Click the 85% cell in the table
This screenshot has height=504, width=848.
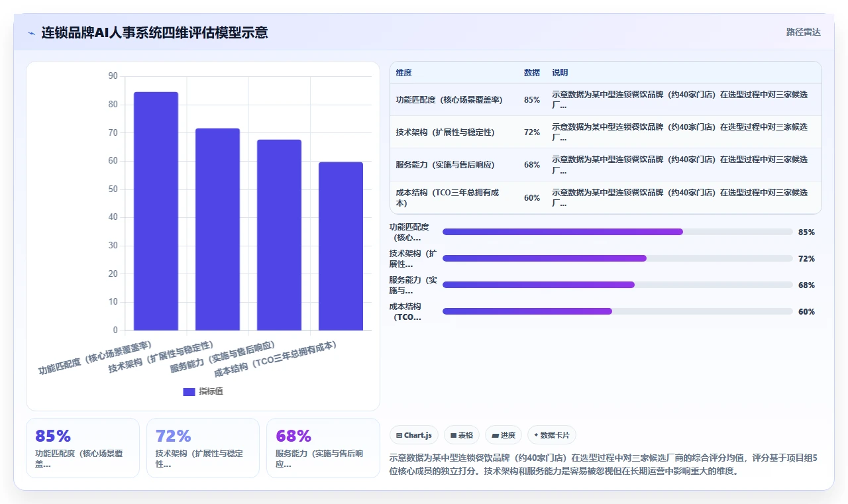click(x=532, y=99)
